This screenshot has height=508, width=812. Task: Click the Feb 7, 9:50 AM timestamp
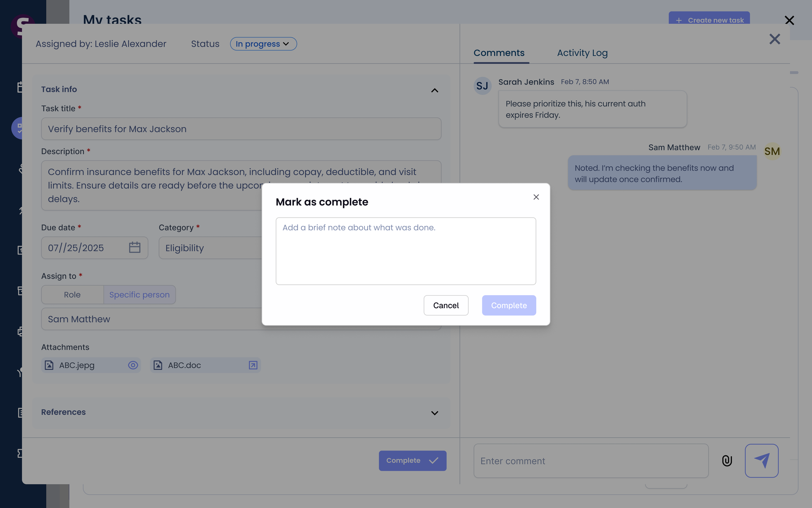(x=731, y=147)
